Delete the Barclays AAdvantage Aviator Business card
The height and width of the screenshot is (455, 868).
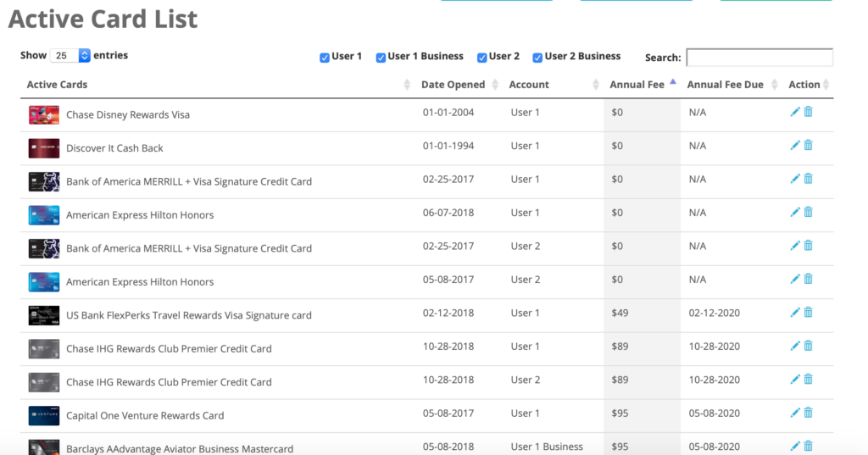click(808, 447)
